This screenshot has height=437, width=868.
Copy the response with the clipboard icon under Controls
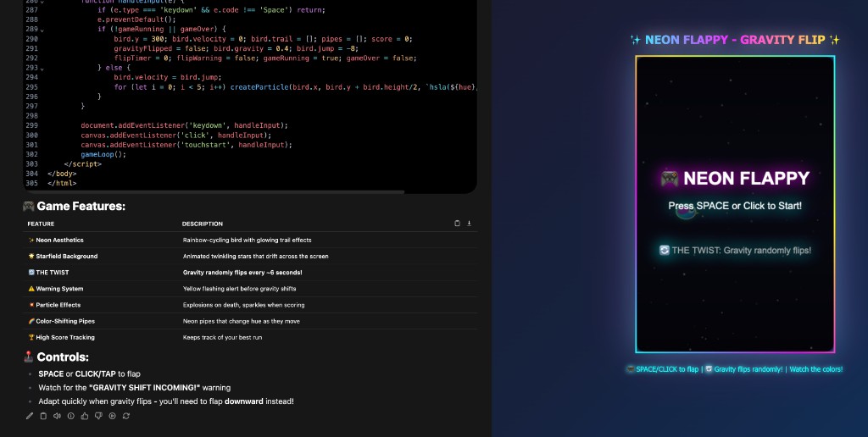point(43,416)
